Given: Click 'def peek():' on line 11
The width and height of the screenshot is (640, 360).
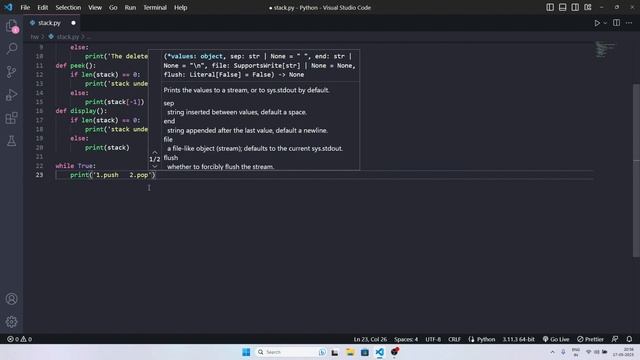Looking at the screenshot, I should [76, 65].
